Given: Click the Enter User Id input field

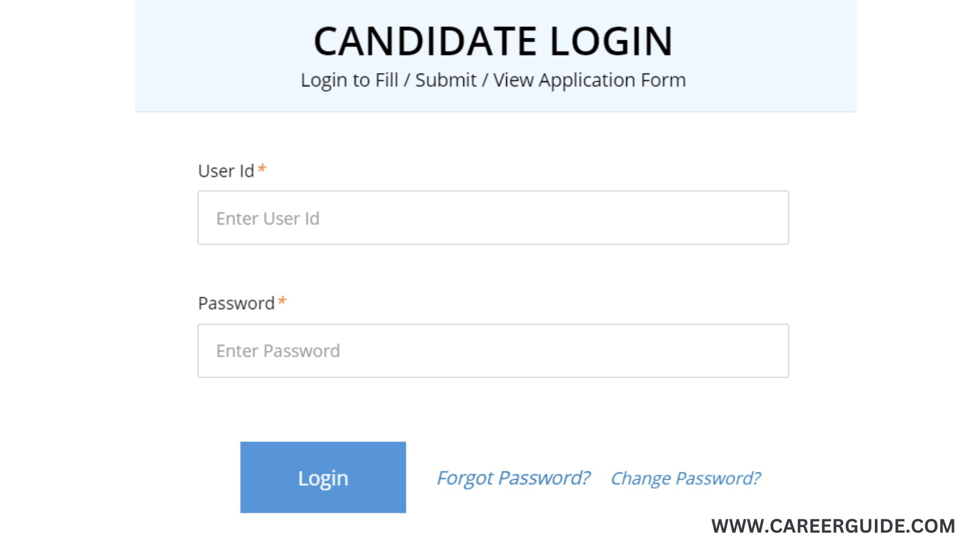Looking at the screenshot, I should [493, 218].
